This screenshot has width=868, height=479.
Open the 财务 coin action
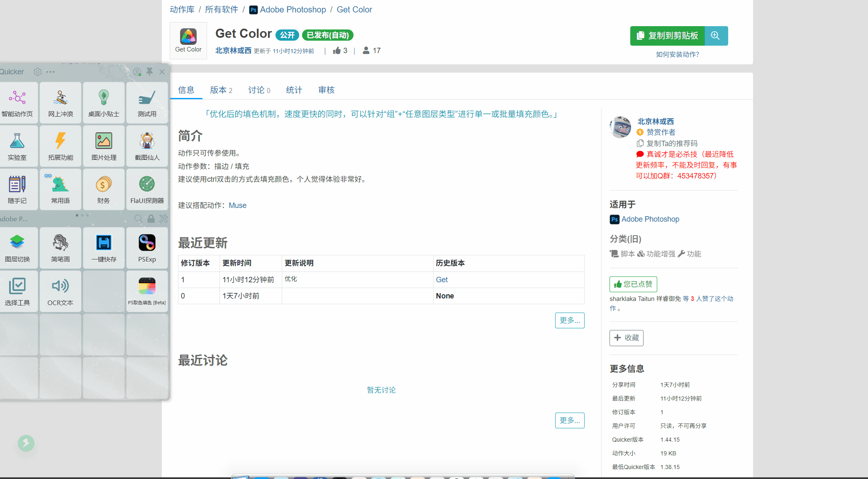(x=104, y=189)
